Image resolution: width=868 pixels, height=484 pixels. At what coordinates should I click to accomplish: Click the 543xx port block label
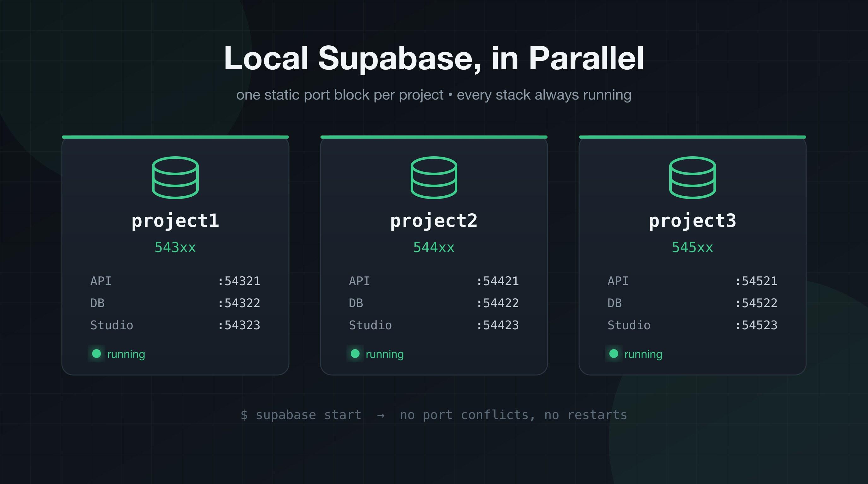(x=175, y=247)
